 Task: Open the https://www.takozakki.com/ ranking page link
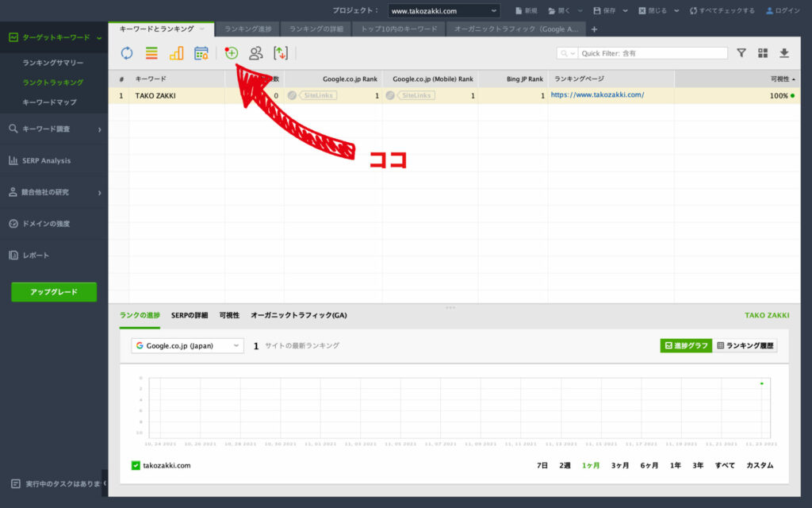[597, 95]
